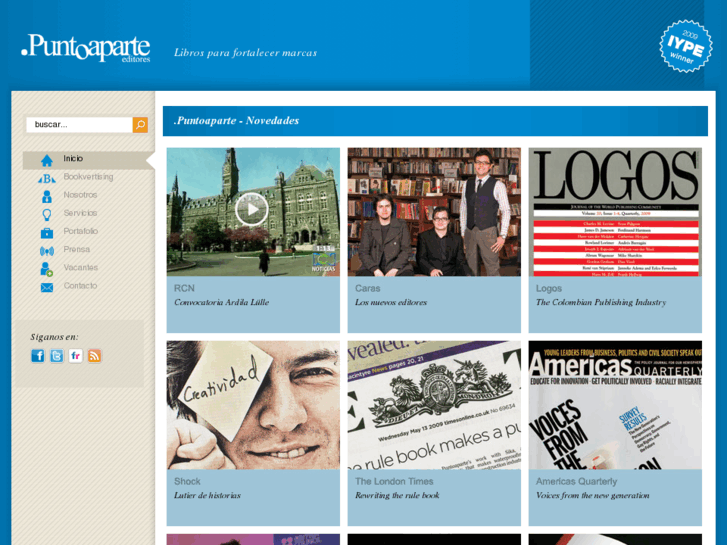Image resolution: width=727 pixels, height=545 pixels.
Task: Open the Prensa menu item
Action: 77,249
